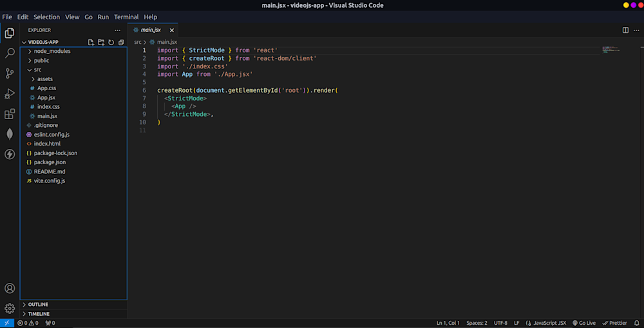Open notifications bell in status bar
Viewport: 644px width, 328px height.
click(x=637, y=323)
